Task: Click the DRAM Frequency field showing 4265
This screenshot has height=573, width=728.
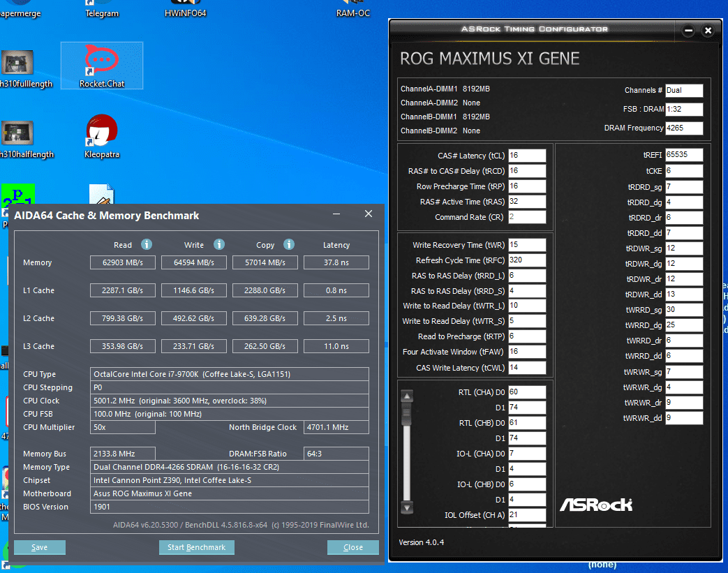Action: pyautogui.click(x=684, y=128)
